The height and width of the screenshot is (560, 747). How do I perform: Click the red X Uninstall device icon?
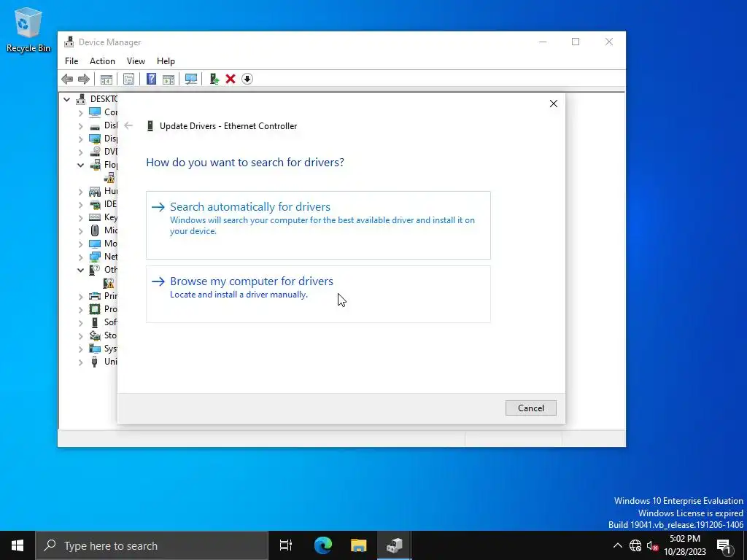point(231,79)
